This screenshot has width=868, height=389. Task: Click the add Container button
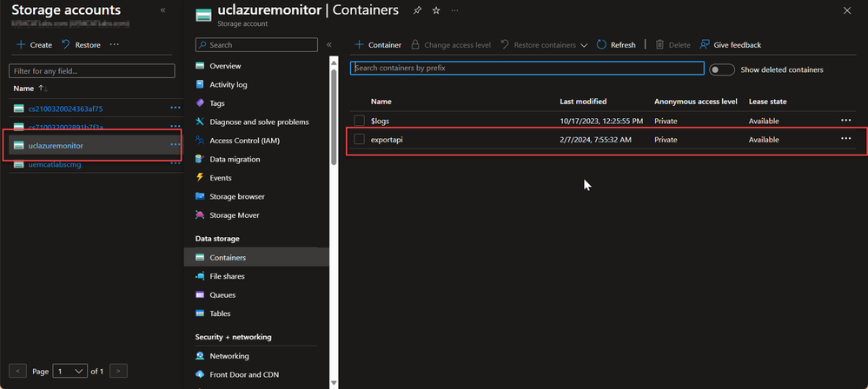pyautogui.click(x=378, y=44)
